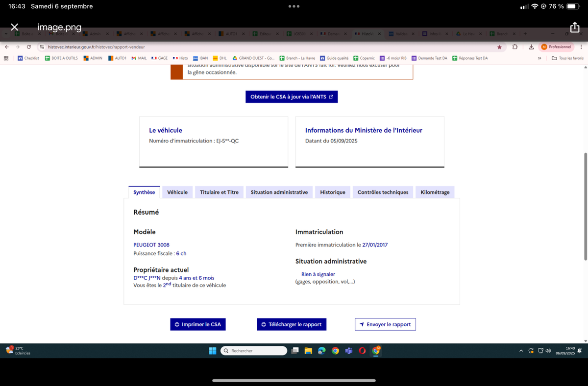The width and height of the screenshot is (588, 386).
Task: Open the Guide qualité bookmark
Action: tap(334, 58)
